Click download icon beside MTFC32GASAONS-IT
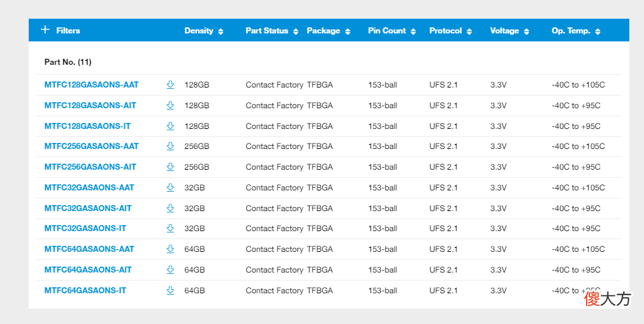The image size is (644, 324). [x=170, y=228]
